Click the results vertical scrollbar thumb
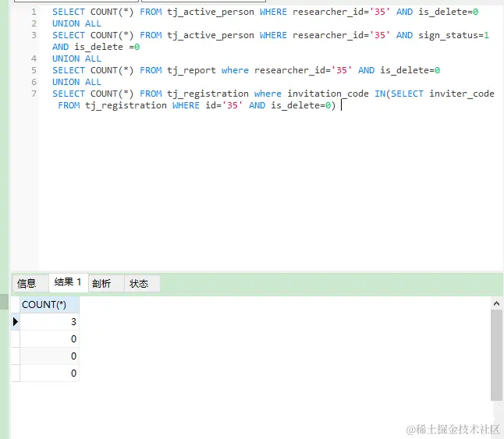Image resolution: width=504 pixels, height=439 pixels. click(x=496, y=356)
